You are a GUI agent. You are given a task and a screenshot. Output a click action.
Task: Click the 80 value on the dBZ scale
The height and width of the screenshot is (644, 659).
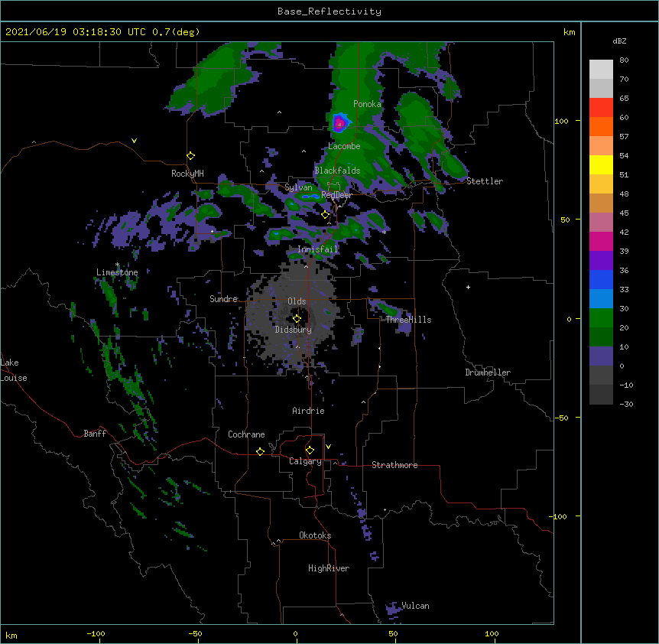tap(624, 60)
